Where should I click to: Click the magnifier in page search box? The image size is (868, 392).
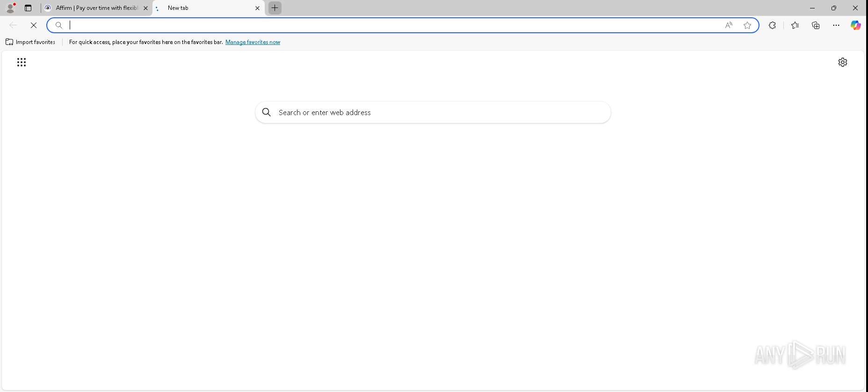tap(267, 112)
